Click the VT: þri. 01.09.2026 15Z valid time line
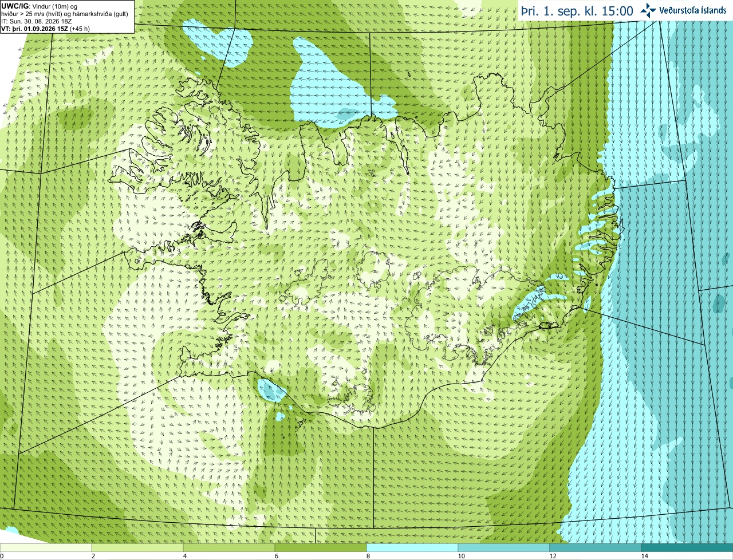Viewport: 733px width, 560px height. tap(45, 29)
